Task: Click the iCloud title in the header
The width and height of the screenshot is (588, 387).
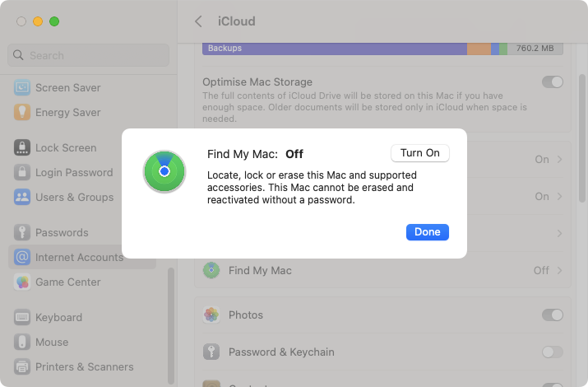Action: tap(237, 21)
